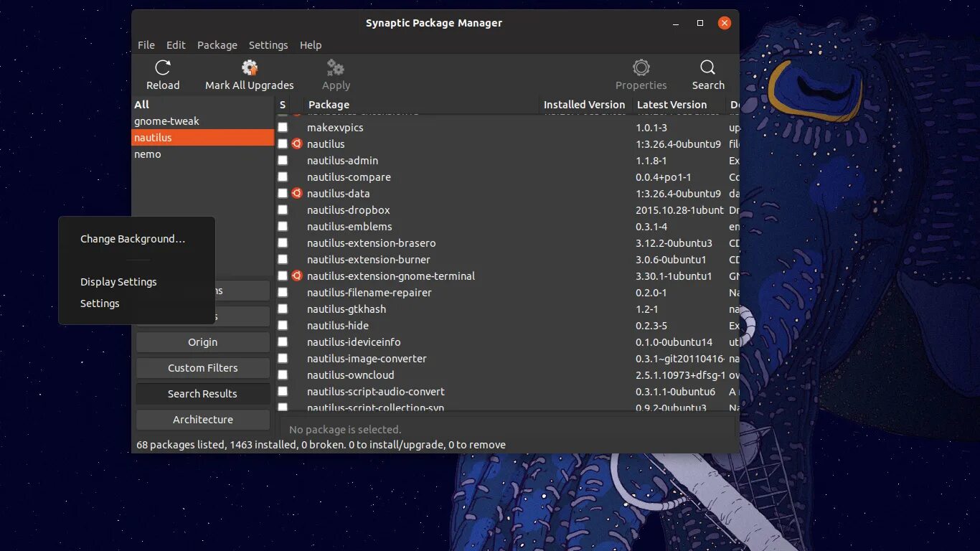Toggle the nautilus-compare checkbox
Viewport: 980px width, 551px height.
click(283, 177)
